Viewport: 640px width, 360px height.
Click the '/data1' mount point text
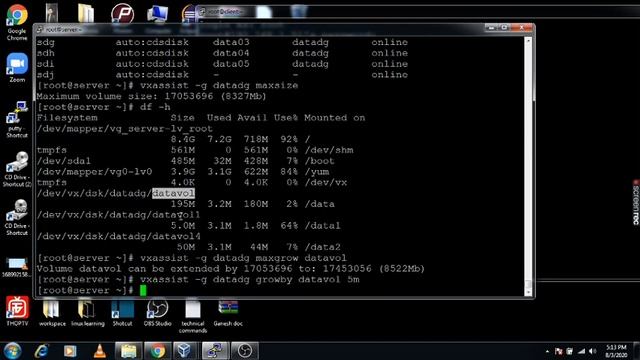coord(322,225)
